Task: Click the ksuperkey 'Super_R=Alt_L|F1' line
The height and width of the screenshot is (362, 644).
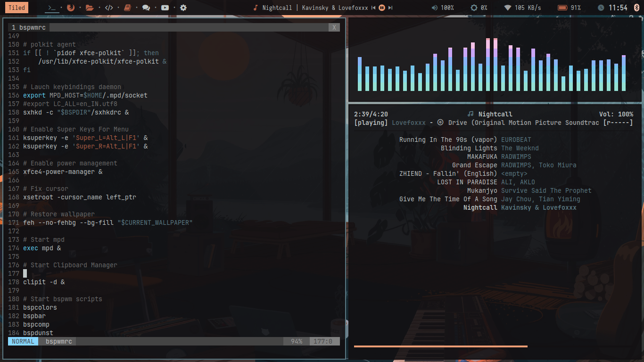Action: 85,146
